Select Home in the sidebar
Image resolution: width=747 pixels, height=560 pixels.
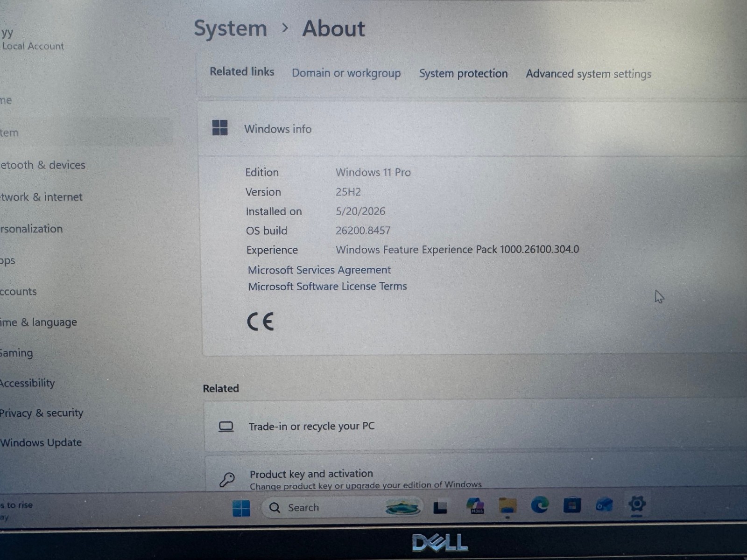[6, 100]
